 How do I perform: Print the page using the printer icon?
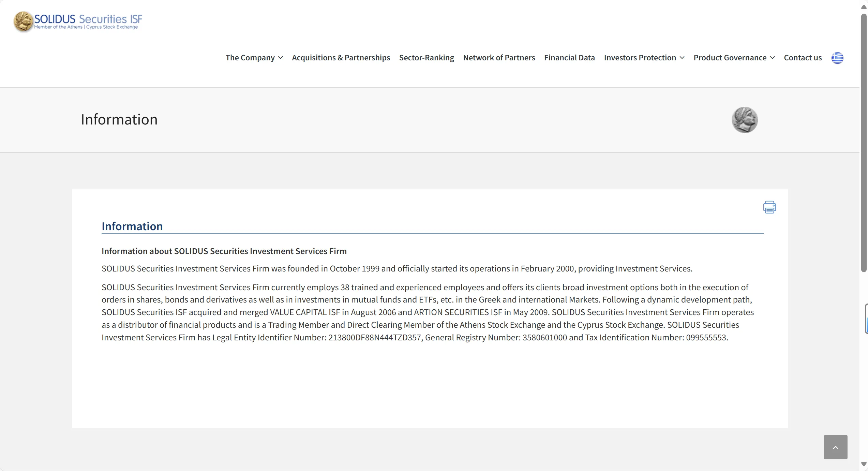tap(769, 207)
